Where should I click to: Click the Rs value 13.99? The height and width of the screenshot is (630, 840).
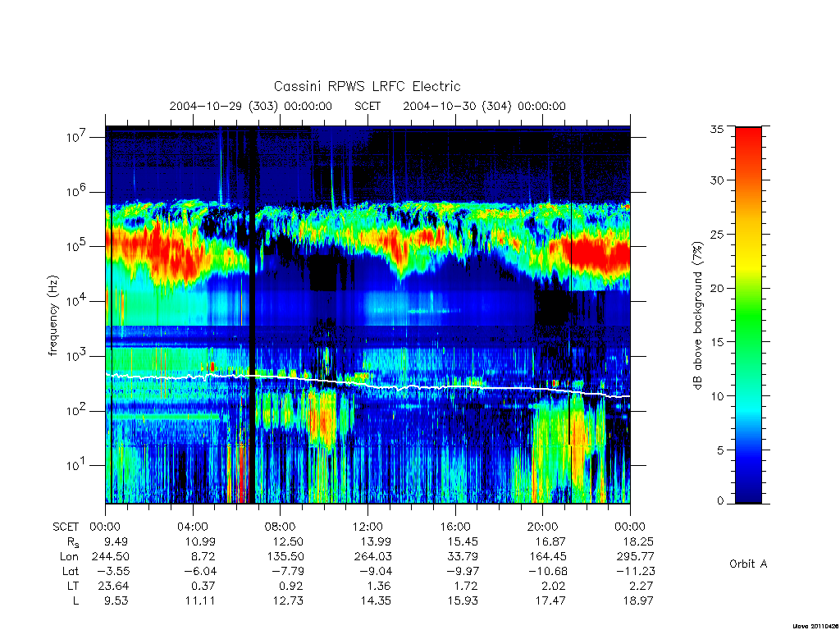click(x=376, y=541)
